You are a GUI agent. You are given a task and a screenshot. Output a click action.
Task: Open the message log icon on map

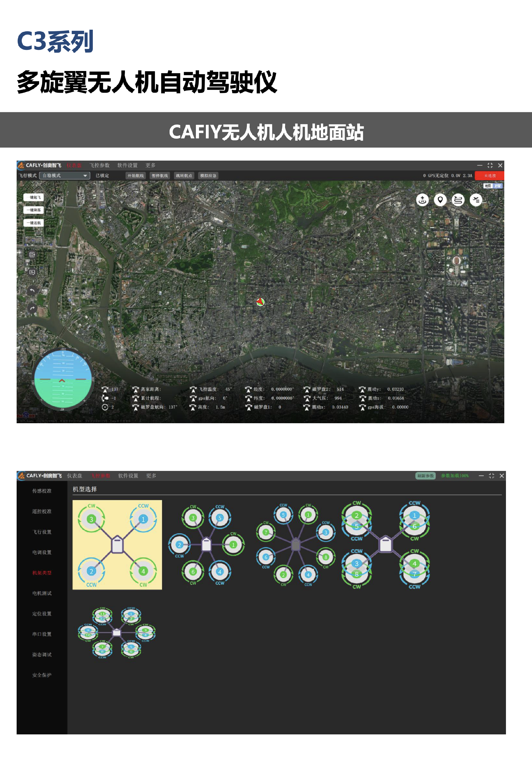[32, 272]
